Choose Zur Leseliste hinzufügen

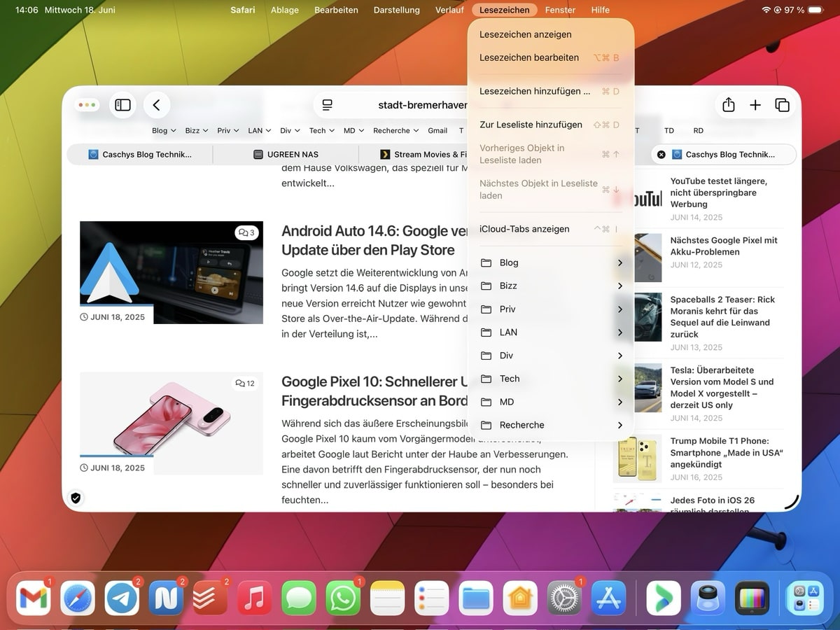pos(531,125)
